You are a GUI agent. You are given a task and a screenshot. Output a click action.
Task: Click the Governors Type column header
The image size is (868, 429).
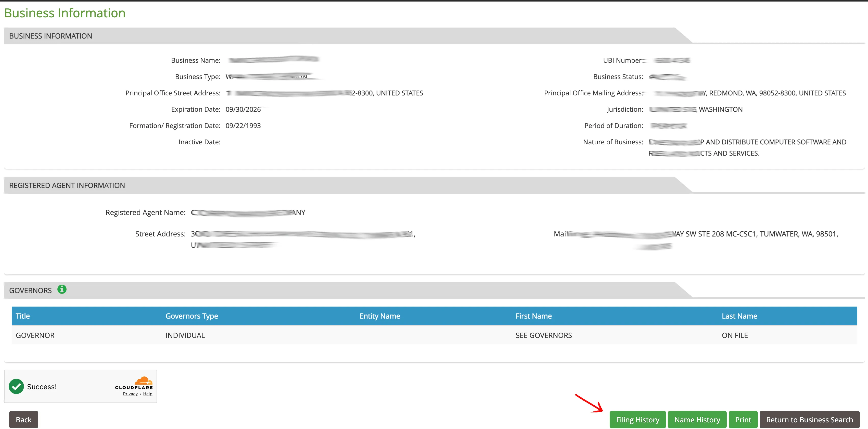click(192, 316)
